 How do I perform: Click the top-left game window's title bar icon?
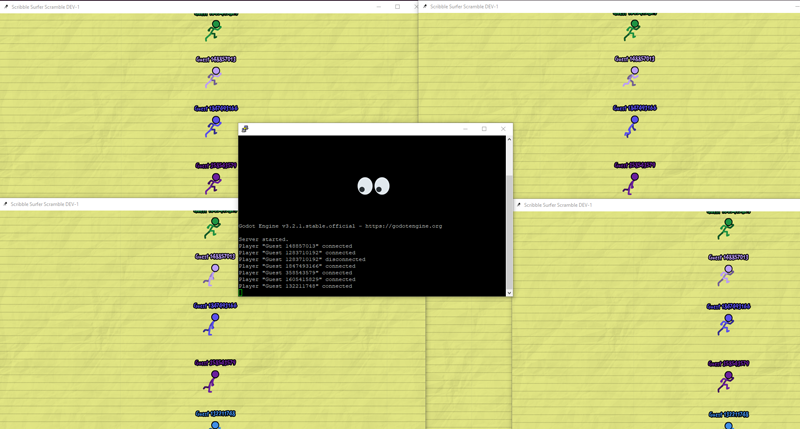(5, 7)
